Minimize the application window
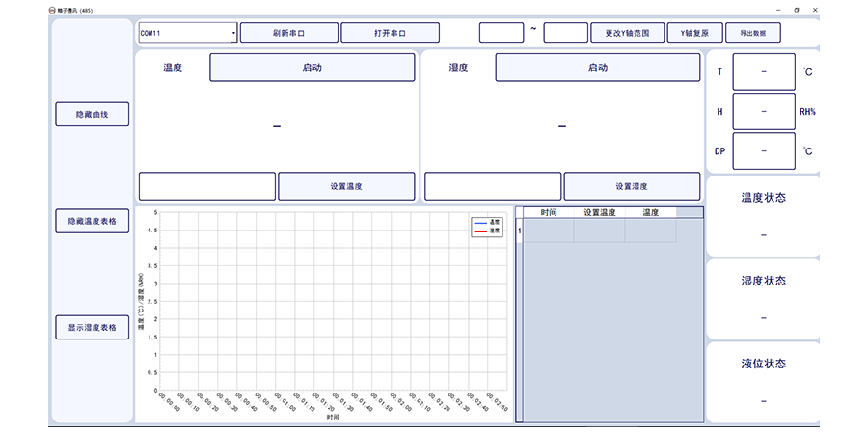The image size is (868, 434). (x=778, y=10)
